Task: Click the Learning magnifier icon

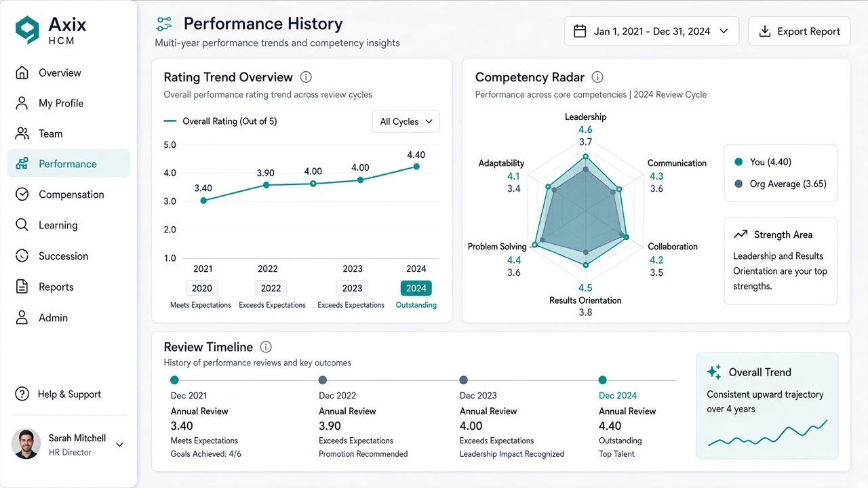Action: [x=22, y=225]
